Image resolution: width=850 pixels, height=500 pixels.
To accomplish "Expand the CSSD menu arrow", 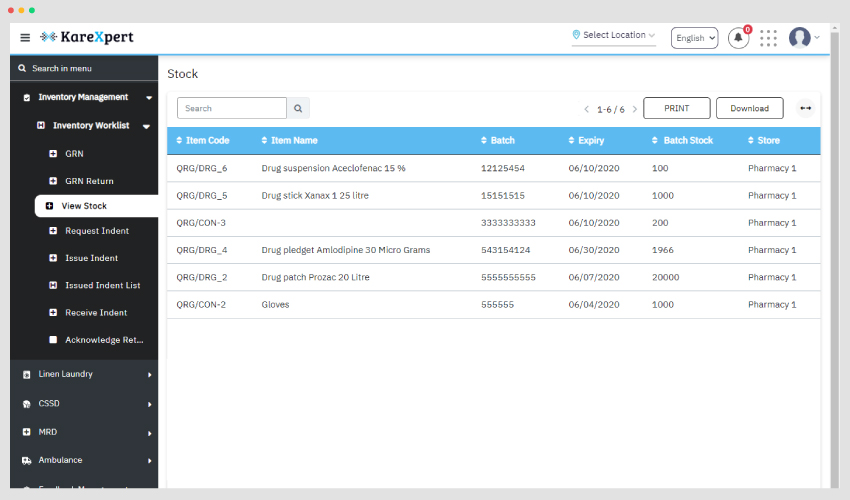I will tap(150, 405).
